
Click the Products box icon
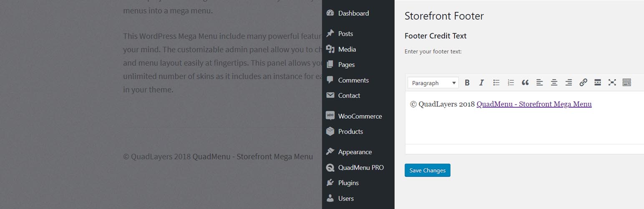pos(330,131)
